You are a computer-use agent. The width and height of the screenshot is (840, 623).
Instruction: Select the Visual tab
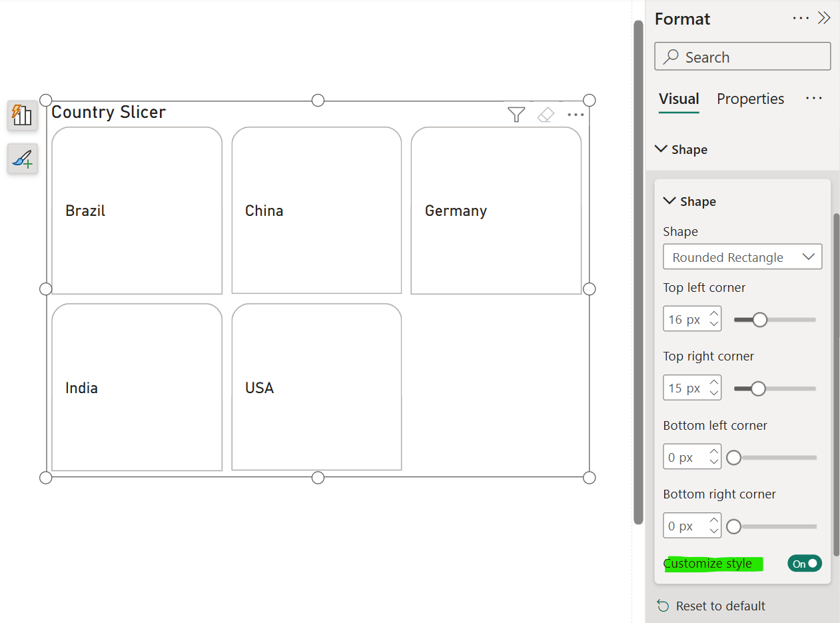pyautogui.click(x=678, y=99)
